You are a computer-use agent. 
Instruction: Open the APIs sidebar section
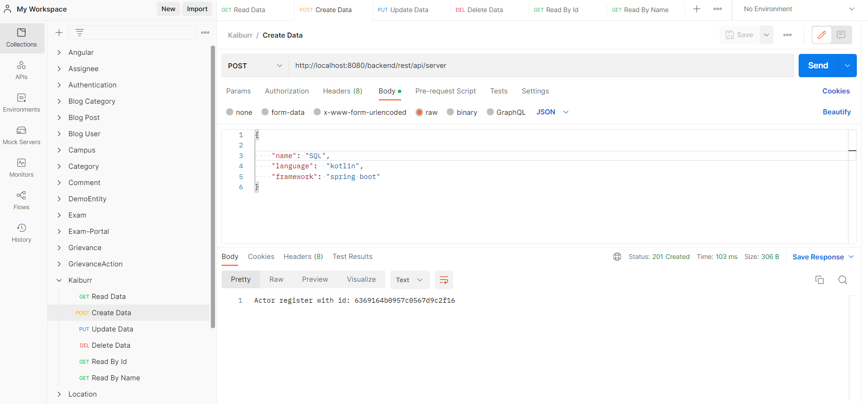(x=21, y=70)
